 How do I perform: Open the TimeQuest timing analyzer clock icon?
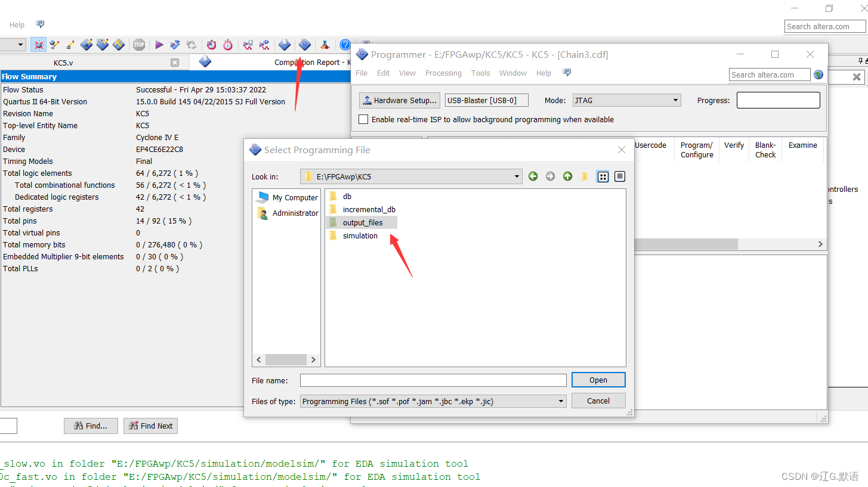click(212, 45)
